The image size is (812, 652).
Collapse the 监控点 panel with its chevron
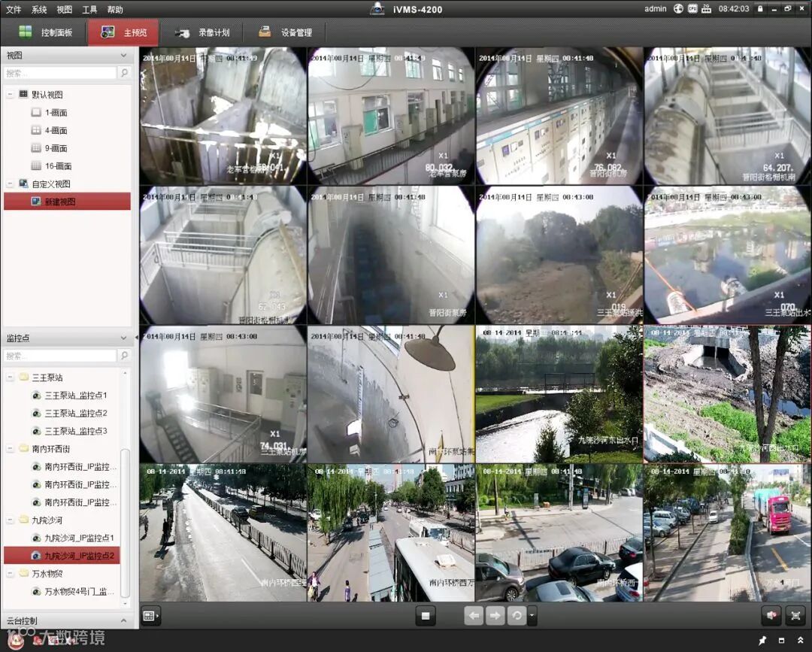coord(123,338)
